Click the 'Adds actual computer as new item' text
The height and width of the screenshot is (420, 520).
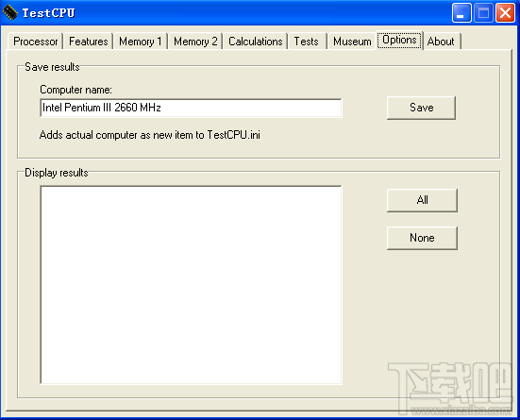click(x=149, y=135)
